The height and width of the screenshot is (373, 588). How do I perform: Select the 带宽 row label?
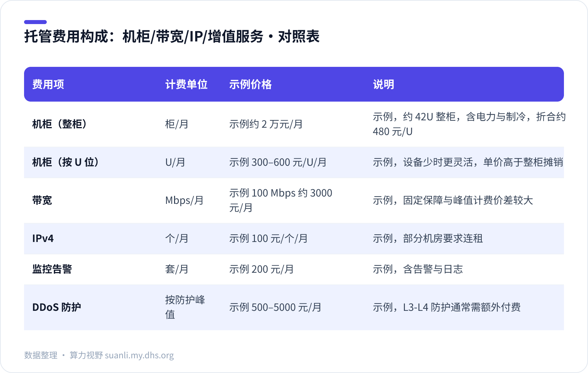42,200
